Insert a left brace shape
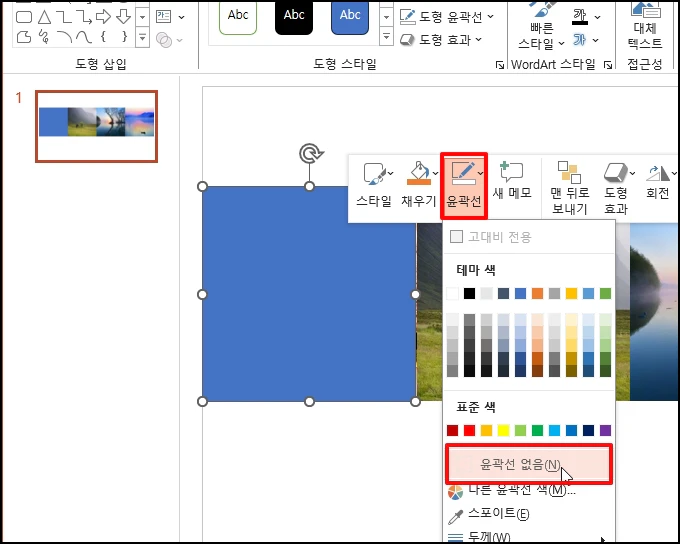This screenshot has height=544, width=680. [x=103, y=36]
